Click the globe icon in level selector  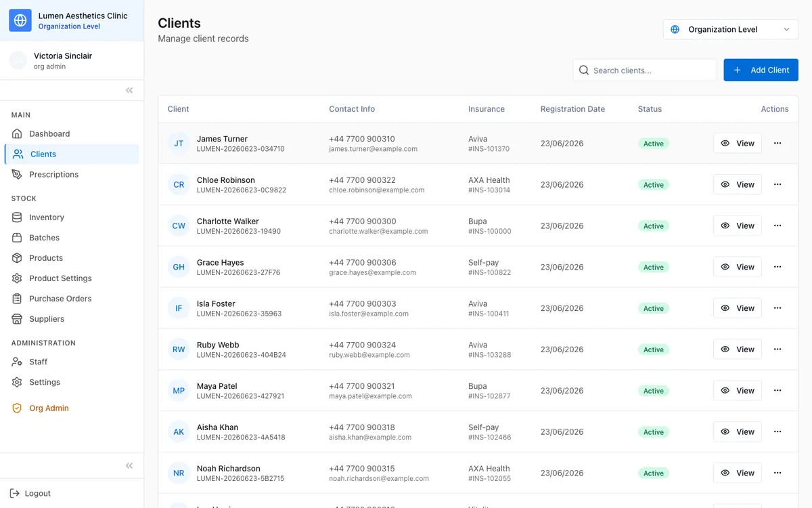[675, 29]
